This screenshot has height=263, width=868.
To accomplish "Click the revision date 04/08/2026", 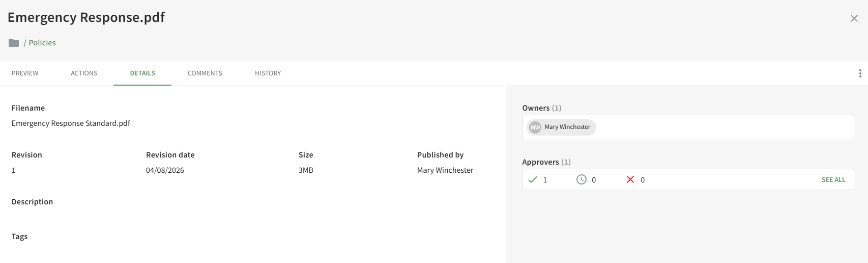I will click(x=165, y=170).
